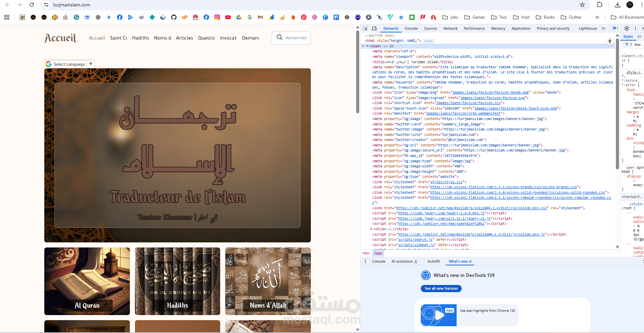644x333 pixels.
Task: Open the Autofill drawer tab
Action: (x=433, y=261)
